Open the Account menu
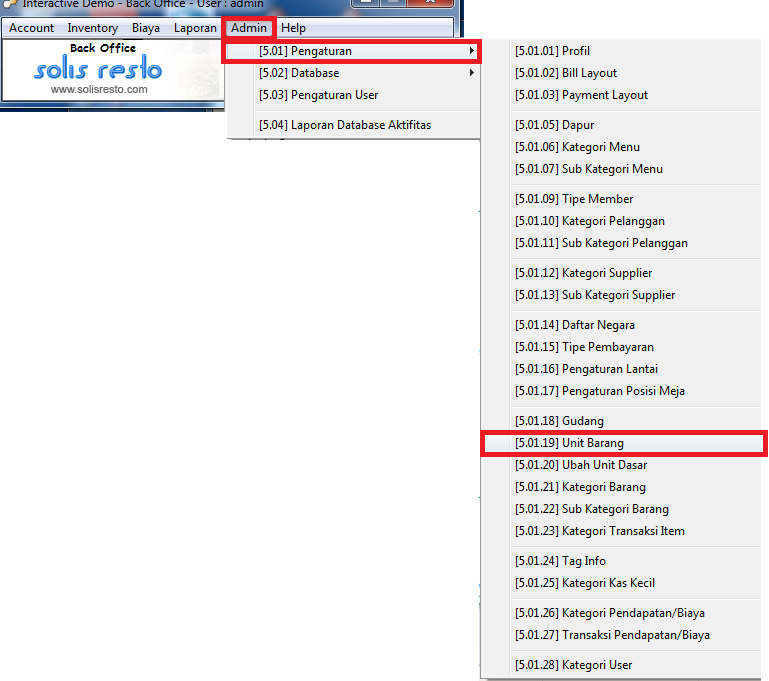The width and height of the screenshot is (769, 681). [31, 28]
